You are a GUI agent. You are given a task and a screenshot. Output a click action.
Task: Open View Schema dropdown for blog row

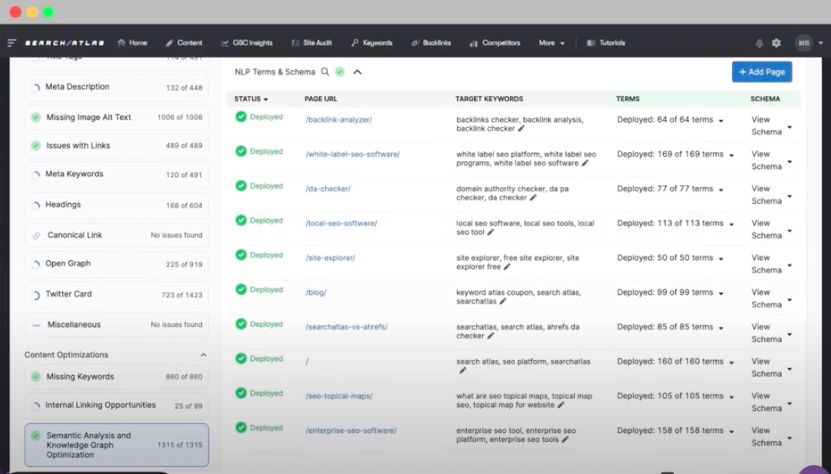pyautogui.click(x=790, y=300)
